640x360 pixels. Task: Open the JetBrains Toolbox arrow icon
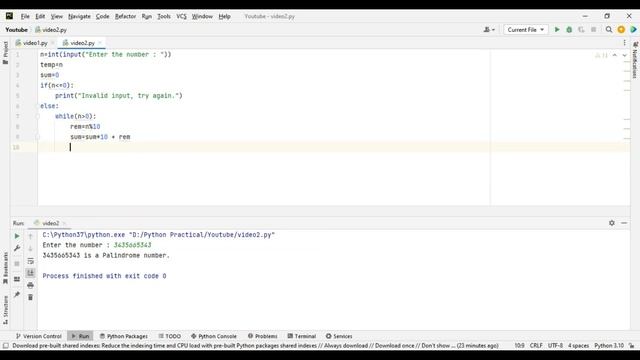pyautogui.click(x=633, y=30)
